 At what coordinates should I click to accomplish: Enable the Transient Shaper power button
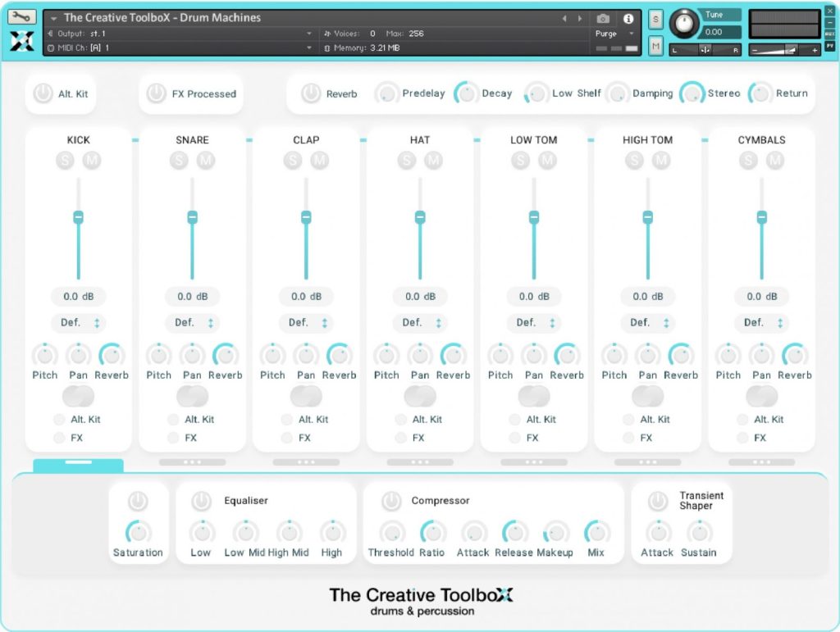pyautogui.click(x=657, y=501)
